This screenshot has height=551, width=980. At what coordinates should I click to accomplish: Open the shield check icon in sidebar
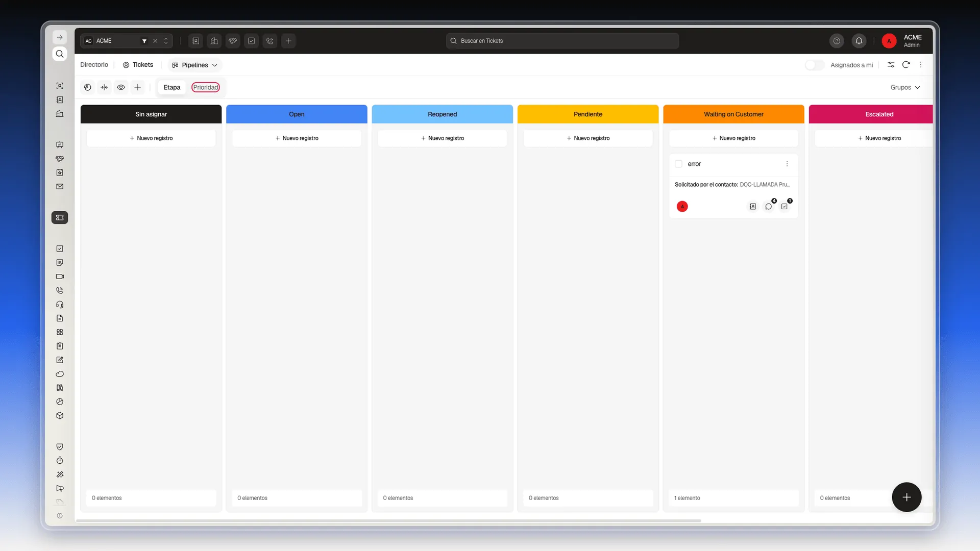click(x=60, y=447)
